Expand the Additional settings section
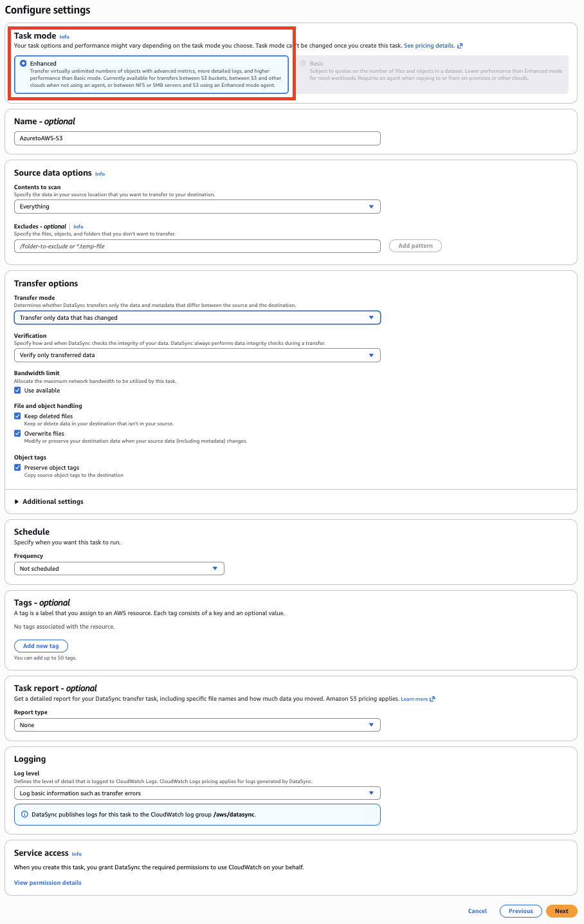Screen dimensions: 584x924 (x=49, y=502)
